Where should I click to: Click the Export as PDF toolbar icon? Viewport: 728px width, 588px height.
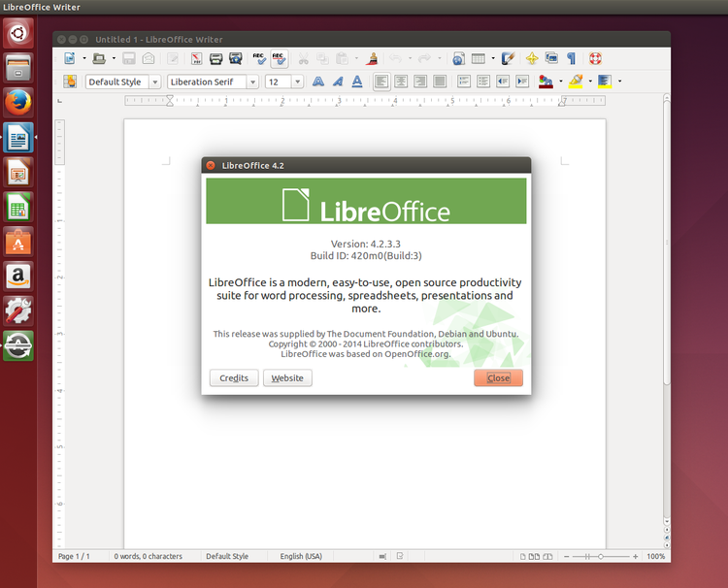click(x=196, y=58)
